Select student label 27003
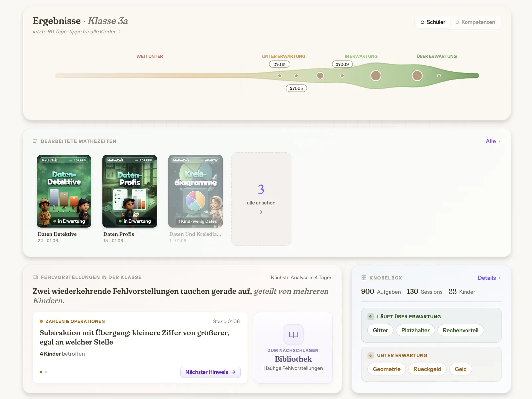The width and height of the screenshot is (532, 399). coord(296,88)
